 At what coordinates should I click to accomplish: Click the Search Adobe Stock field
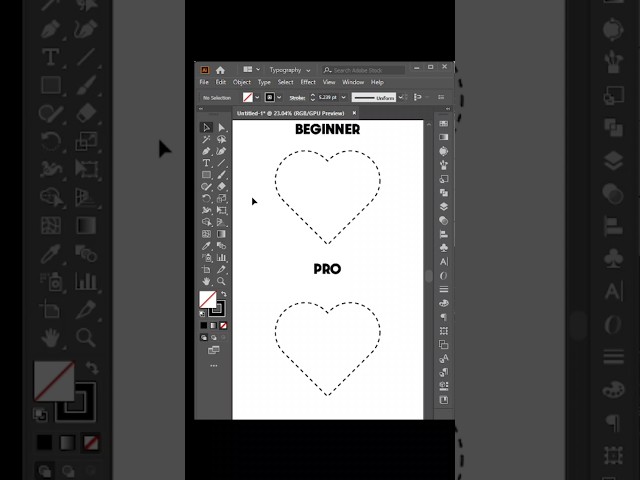click(x=363, y=70)
